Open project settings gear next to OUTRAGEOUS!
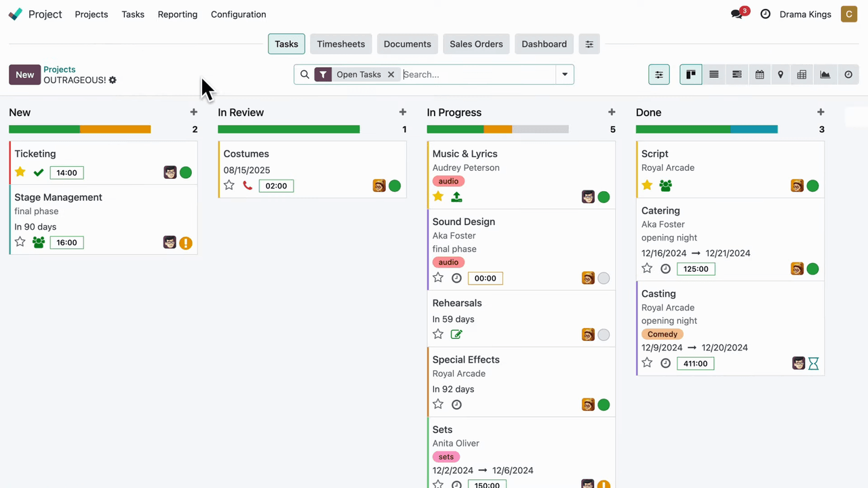868x488 pixels. pos(113,80)
